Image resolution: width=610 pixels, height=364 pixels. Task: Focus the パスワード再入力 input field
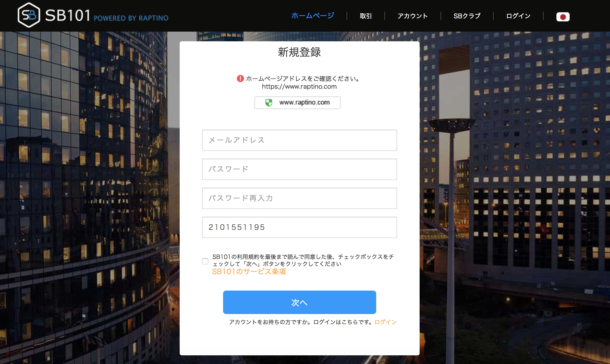click(x=299, y=198)
